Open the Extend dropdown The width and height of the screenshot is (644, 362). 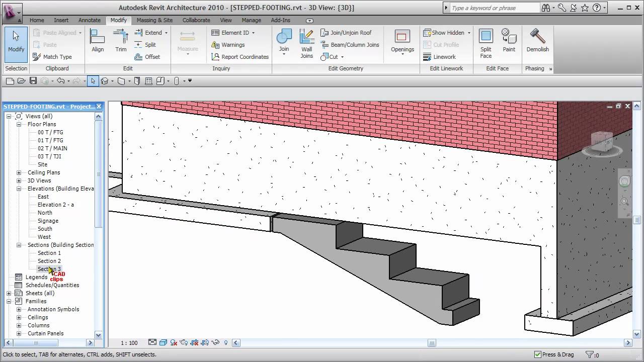166,32
